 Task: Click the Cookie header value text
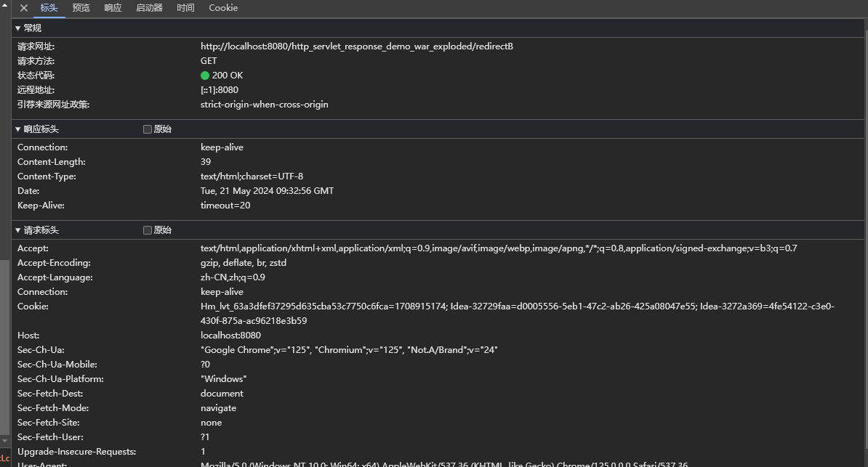pos(517,306)
